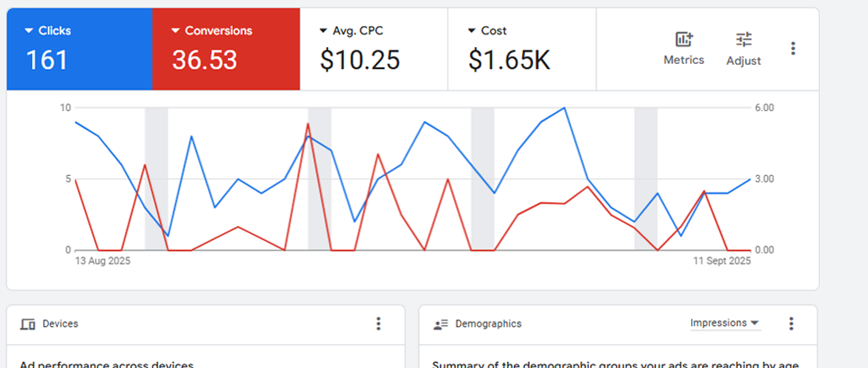The height and width of the screenshot is (368, 868).
Task: Click "Ad performance across devices" text
Action: [106, 365]
